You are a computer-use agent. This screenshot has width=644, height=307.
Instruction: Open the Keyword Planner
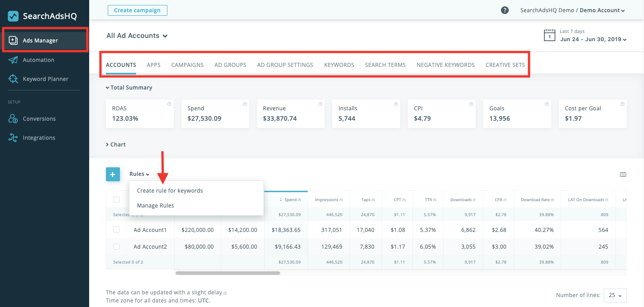click(45, 79)
